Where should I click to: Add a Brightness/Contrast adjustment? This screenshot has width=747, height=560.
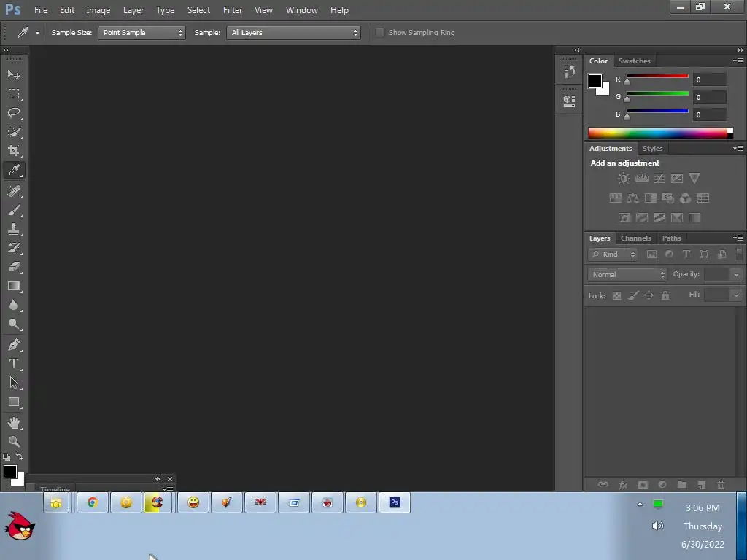click(x=624, y=179)
